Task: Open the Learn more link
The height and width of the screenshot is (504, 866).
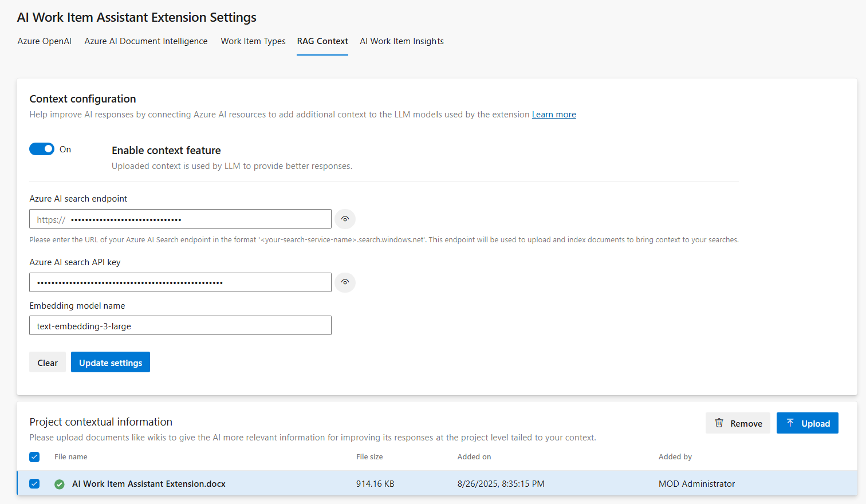Action: pyautogui.click(x=553, y=114)
